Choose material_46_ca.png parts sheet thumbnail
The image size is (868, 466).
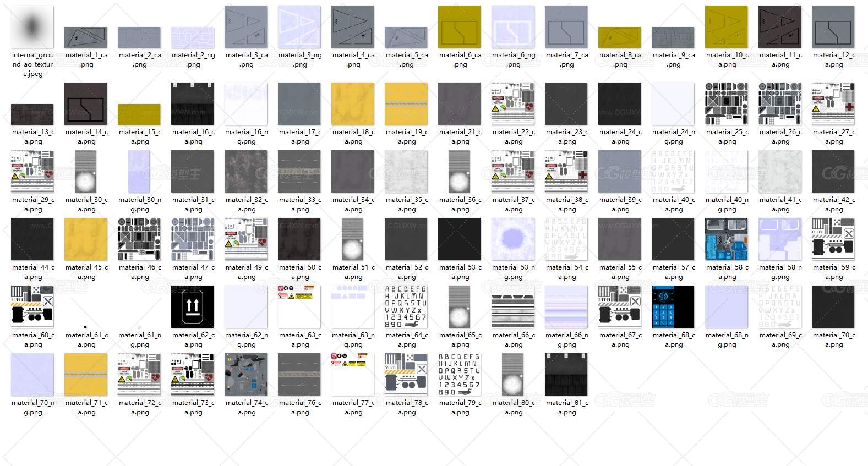click(139, 239)
